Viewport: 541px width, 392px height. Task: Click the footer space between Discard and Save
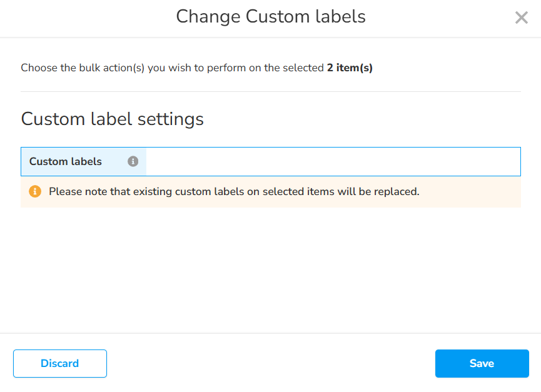pyautogui.click(x=270, y=363)
